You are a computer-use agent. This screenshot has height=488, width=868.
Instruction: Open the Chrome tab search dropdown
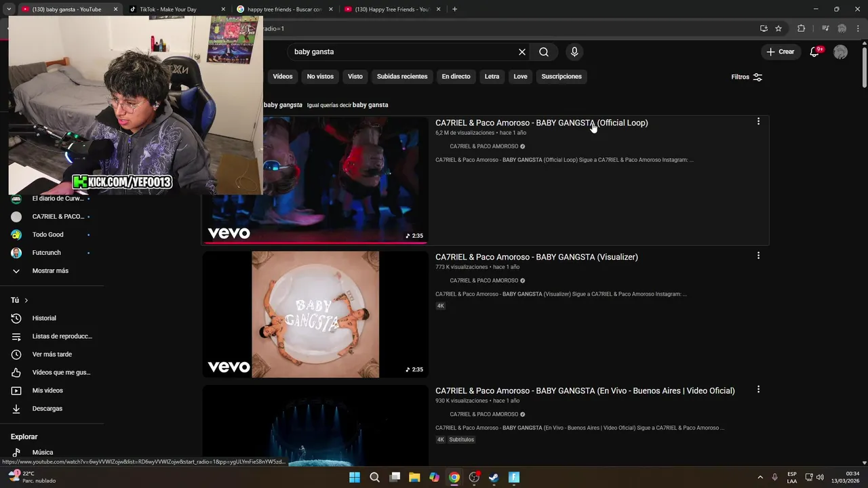9,9
